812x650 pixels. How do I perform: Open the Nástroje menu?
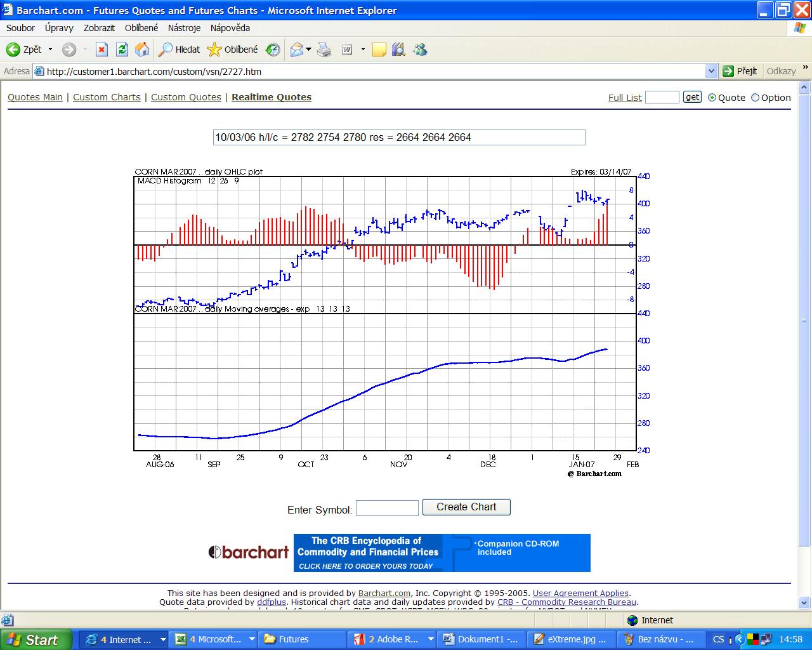tap(184, 28)
